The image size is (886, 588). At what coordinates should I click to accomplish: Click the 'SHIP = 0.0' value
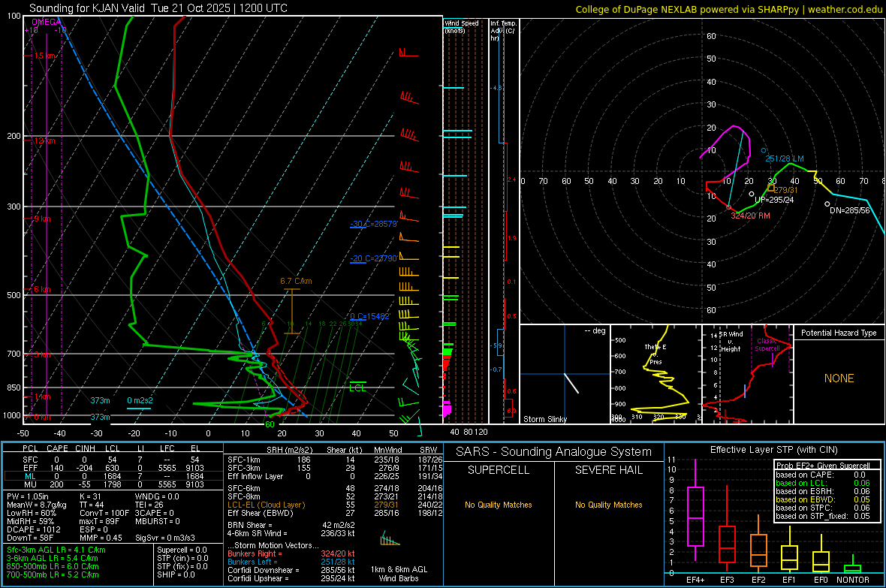click(176, 574)
